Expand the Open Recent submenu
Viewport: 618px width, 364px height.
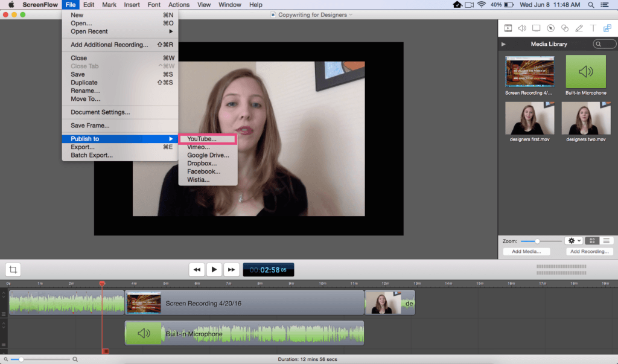click(120, 31)
